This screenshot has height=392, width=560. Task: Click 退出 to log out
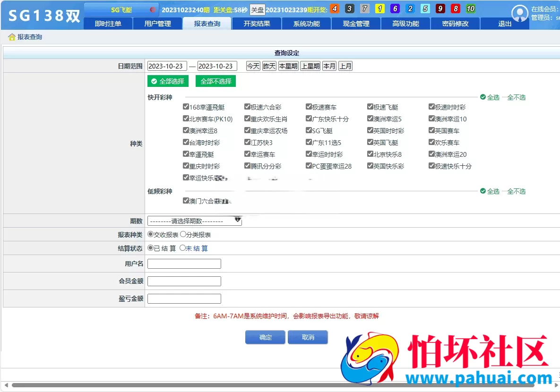click(505, 24)
